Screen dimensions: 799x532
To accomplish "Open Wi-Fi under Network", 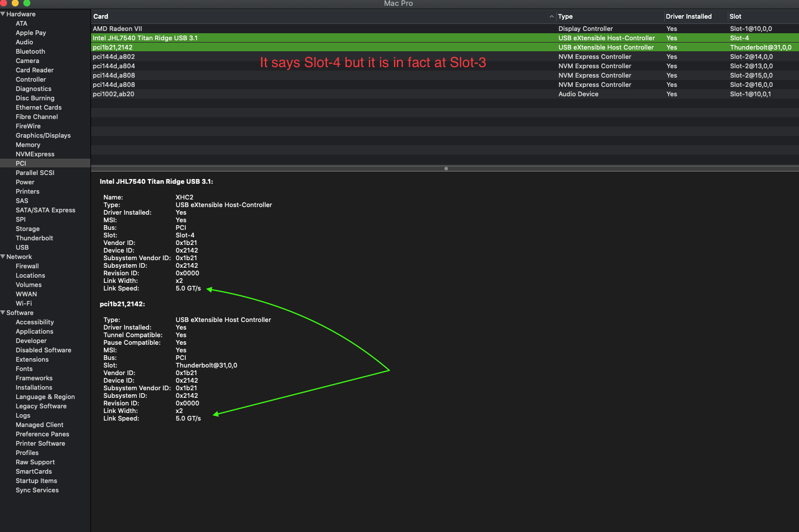I will pos(24,303).
